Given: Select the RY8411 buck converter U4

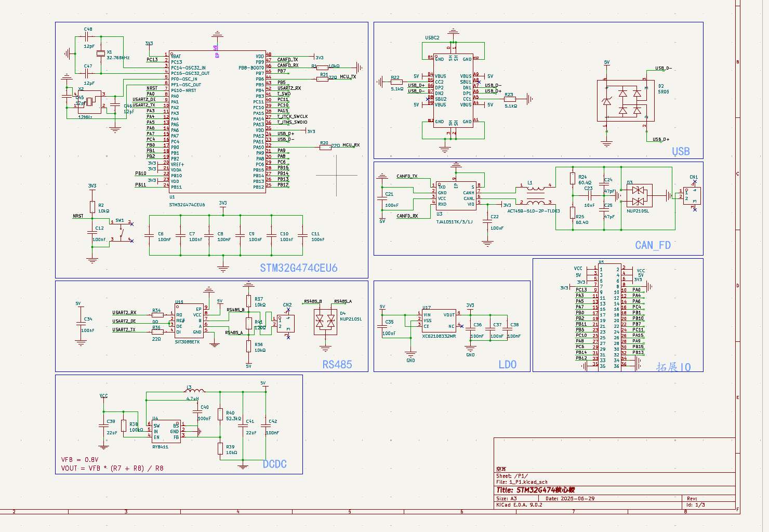Looking at the screenshot, I should [x=166, y=431].
